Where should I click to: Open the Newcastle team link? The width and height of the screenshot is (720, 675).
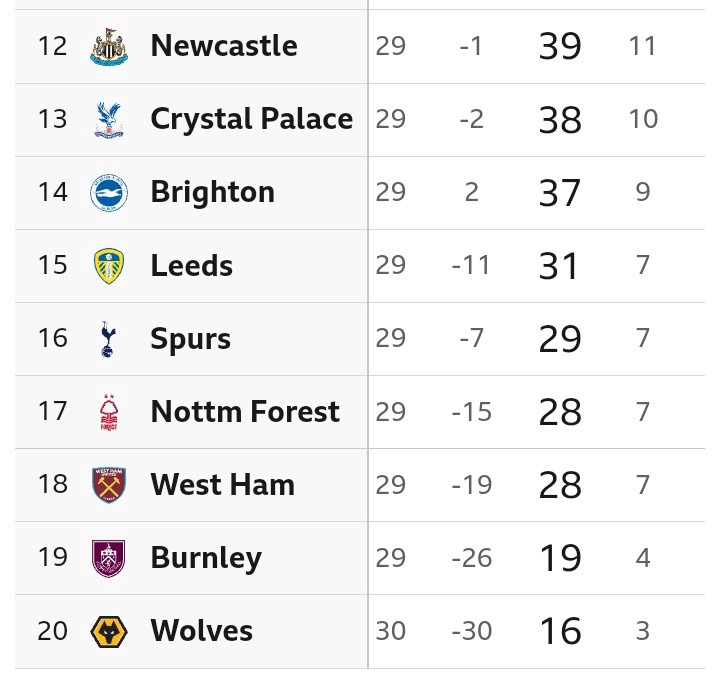pyautogui.click(x=223, y=46)
